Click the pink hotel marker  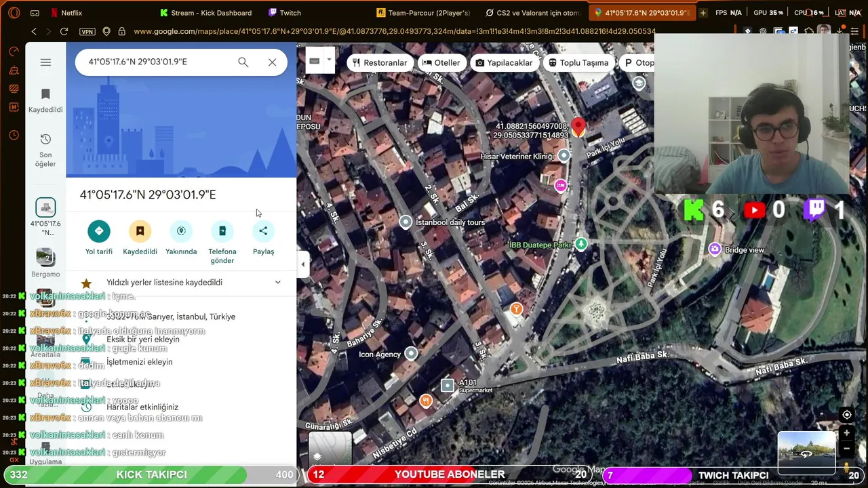point(561,186)
